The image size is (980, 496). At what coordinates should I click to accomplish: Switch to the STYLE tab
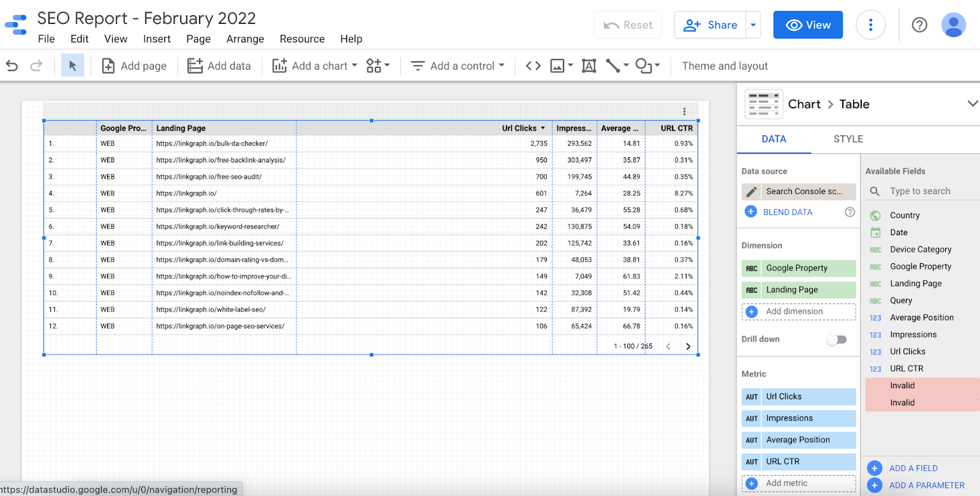click(848, 139)
